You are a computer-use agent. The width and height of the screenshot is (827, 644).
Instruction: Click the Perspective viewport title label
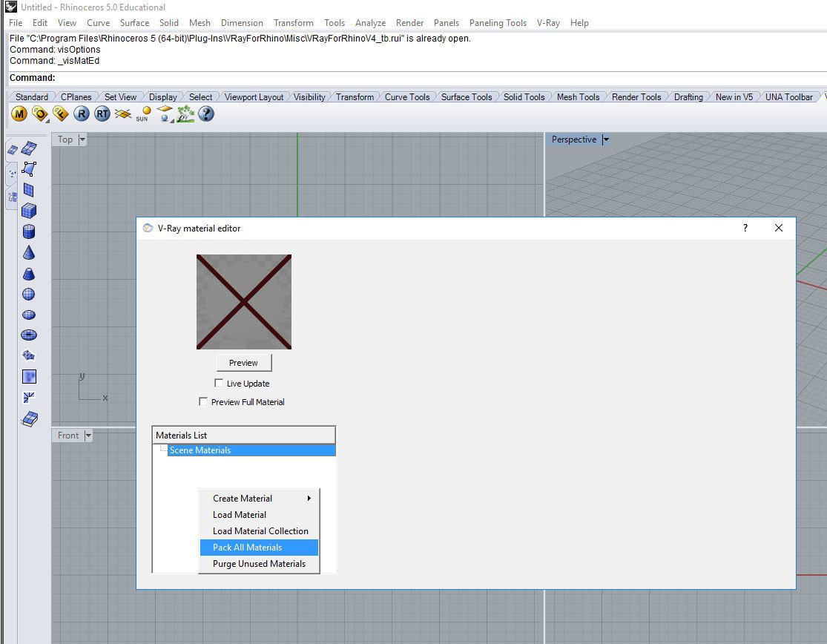(574, 139)
